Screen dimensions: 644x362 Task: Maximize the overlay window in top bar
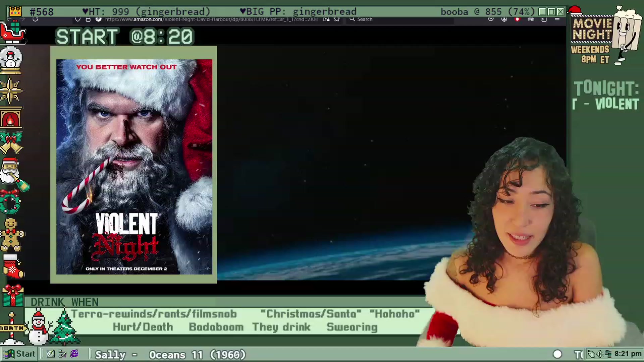[551, 12]
